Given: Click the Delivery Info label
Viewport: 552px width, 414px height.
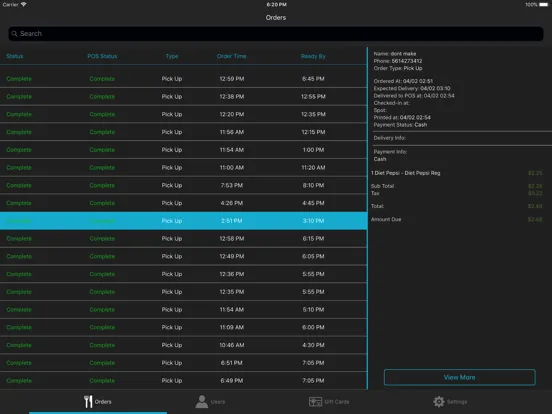Looking at the screenshot, I should click(x=389, y=138).
